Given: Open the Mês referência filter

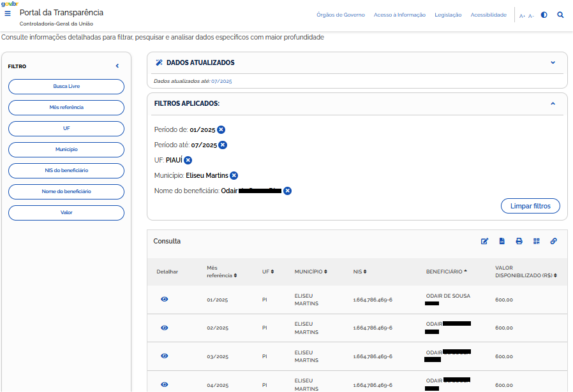Looking at the screenshot, I should pyautogui.click(x=66, y=108).
